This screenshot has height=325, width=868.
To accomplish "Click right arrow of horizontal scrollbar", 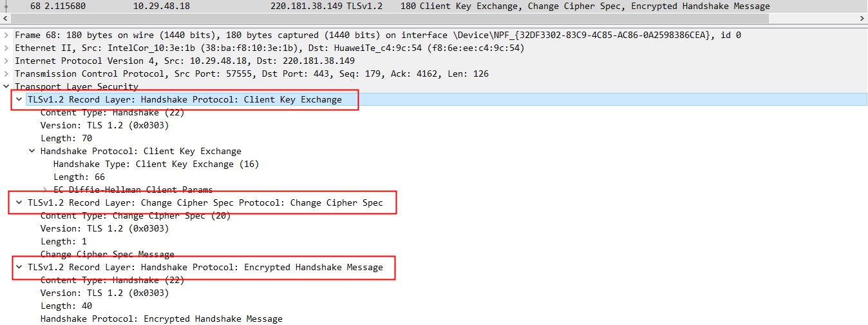I will point(863,19).
